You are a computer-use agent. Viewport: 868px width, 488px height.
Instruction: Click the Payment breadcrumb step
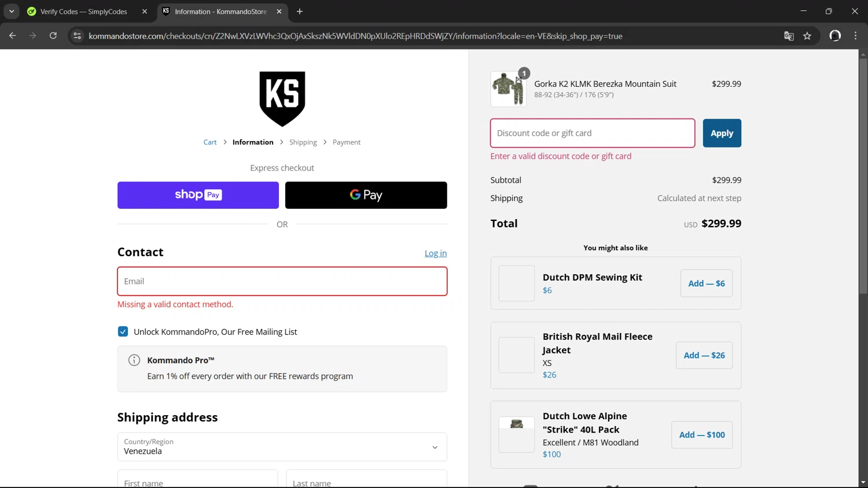347,142
